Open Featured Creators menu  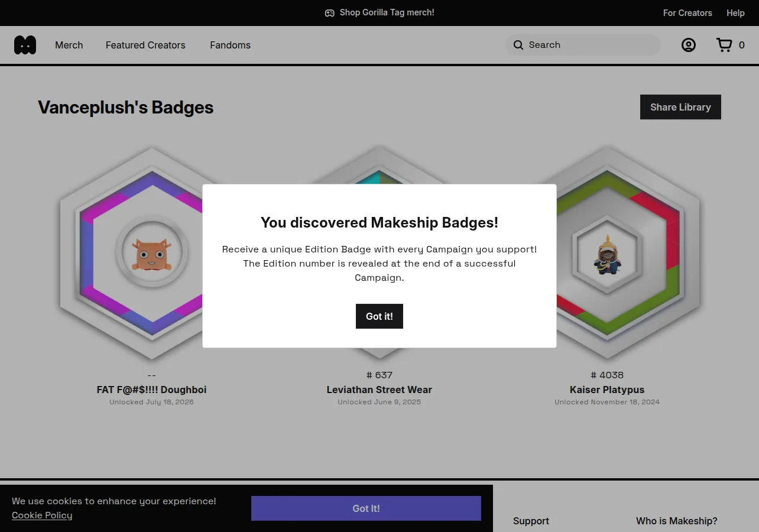click(x=145, y=45)
